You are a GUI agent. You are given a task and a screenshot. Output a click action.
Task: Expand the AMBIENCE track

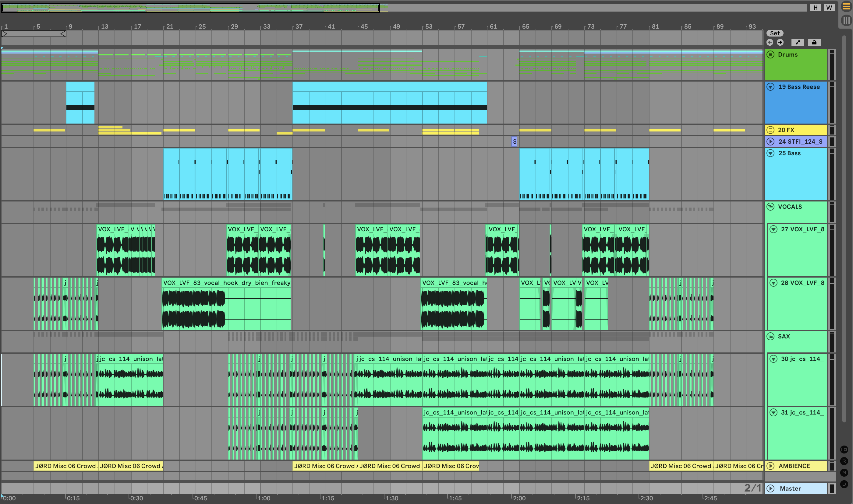(x=770, y=466)
